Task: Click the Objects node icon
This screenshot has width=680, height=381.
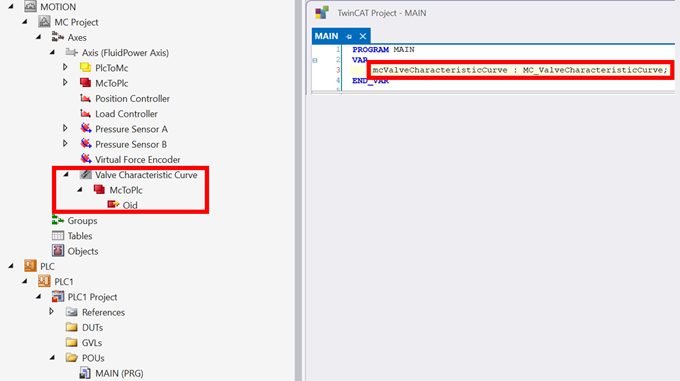Action: pos(58,251)
